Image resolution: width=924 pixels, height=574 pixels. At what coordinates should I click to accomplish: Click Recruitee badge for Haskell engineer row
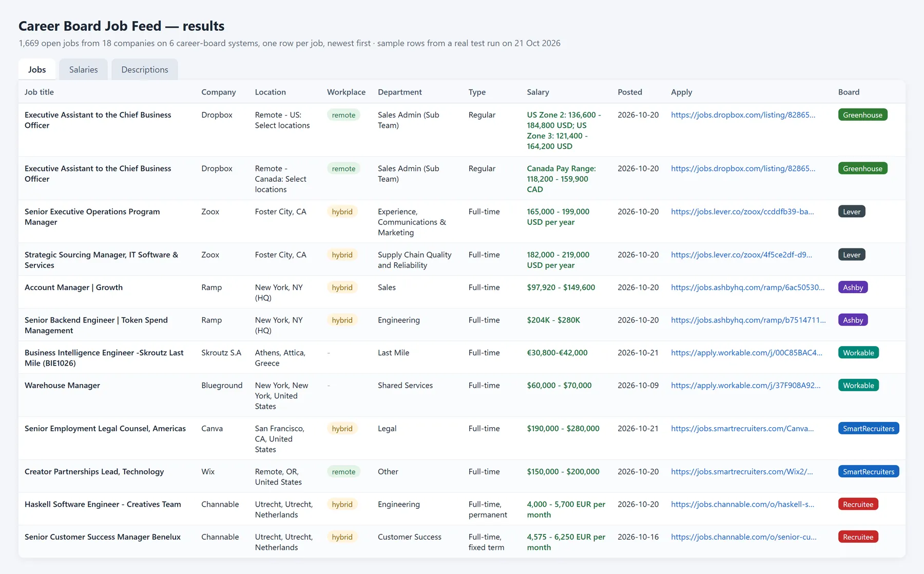click(858, 504)
